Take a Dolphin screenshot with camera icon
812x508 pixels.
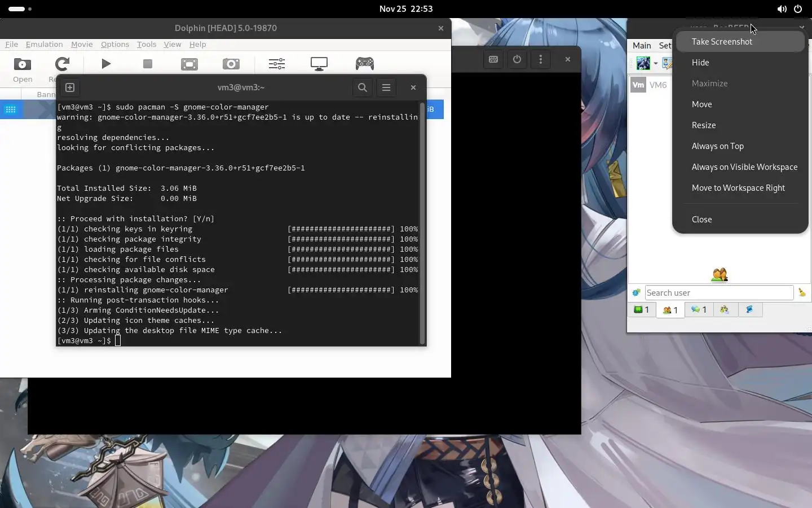(231, 64)
